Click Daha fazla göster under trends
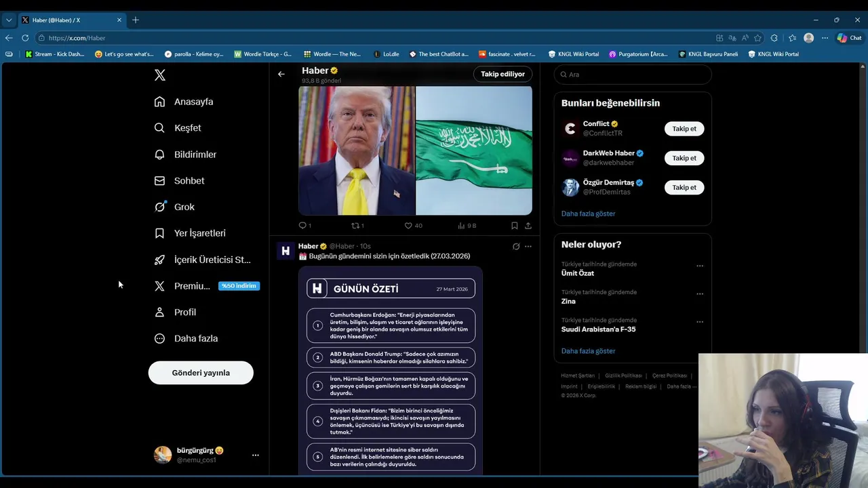Screen dimensions: 868x488 (x=588, y=351)
